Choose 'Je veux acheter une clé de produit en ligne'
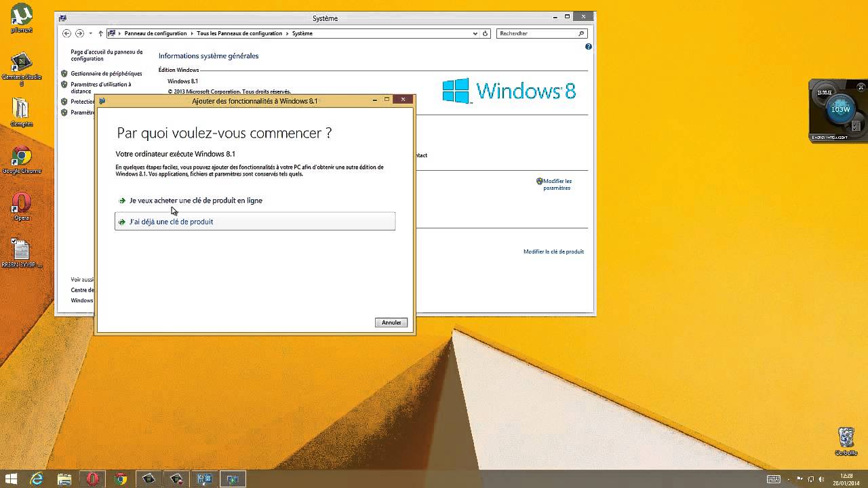This screenshot has height=488, width=868. [x=196, y=201]
